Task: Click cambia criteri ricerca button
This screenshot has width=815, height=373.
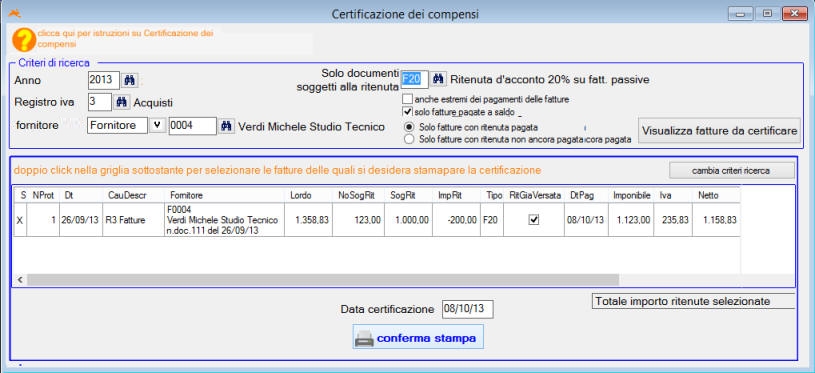Action: [x=732, y=170]
